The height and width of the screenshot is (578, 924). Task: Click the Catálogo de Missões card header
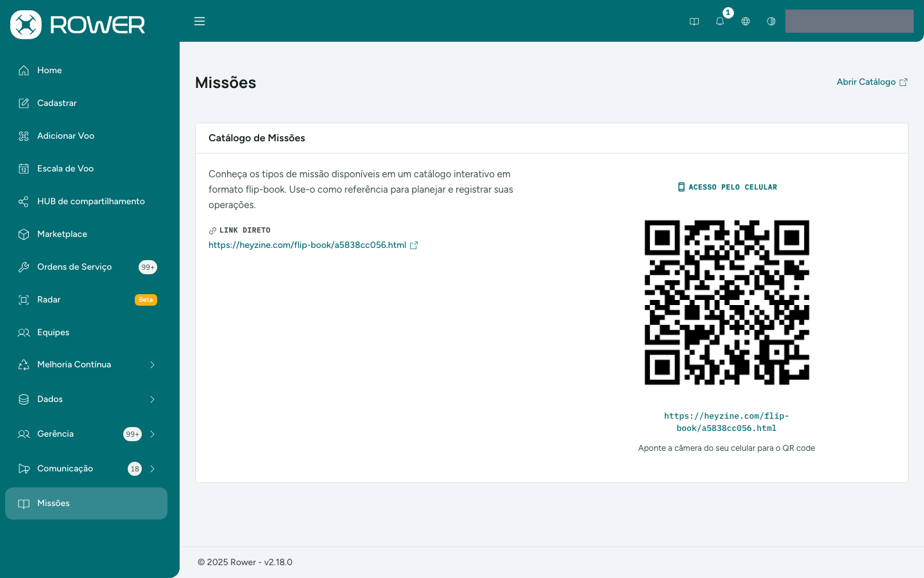click(552, 138)
